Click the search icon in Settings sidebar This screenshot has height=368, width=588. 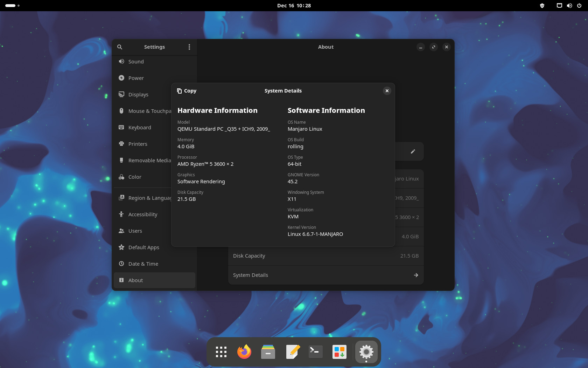(x=120, y=47)
